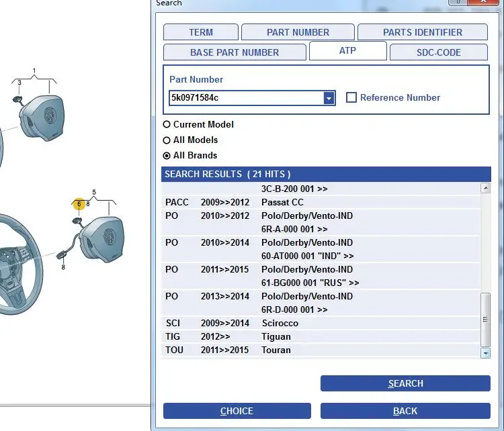
Task: Select the SCI Scirocco result row
Action: click(321, 323)
